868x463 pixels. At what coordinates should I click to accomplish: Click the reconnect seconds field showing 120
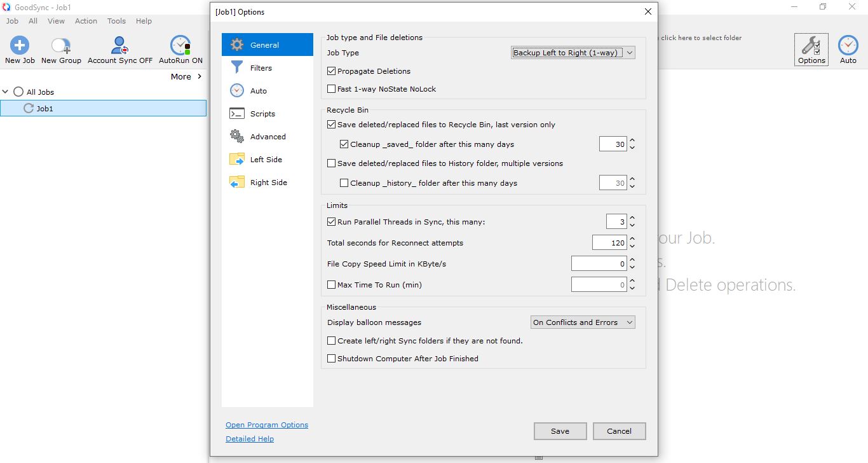(609, 243)
